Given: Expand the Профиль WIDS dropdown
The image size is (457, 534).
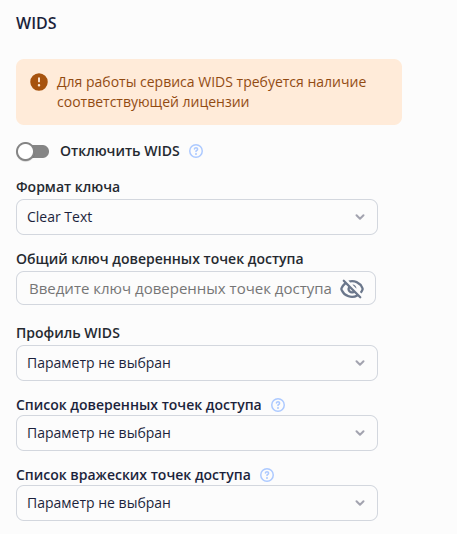Looking at the screenshot, I should click(x=197, y=363).
